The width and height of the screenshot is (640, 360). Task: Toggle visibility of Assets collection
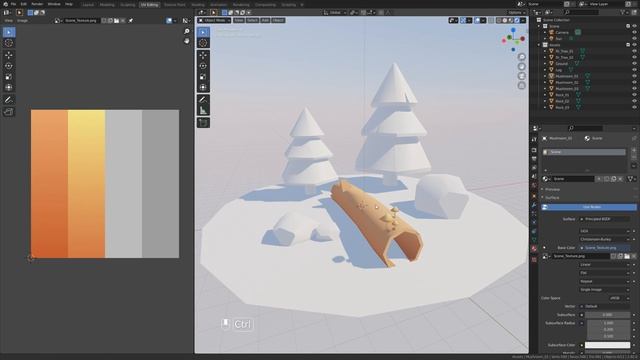[x=634, y=45]
